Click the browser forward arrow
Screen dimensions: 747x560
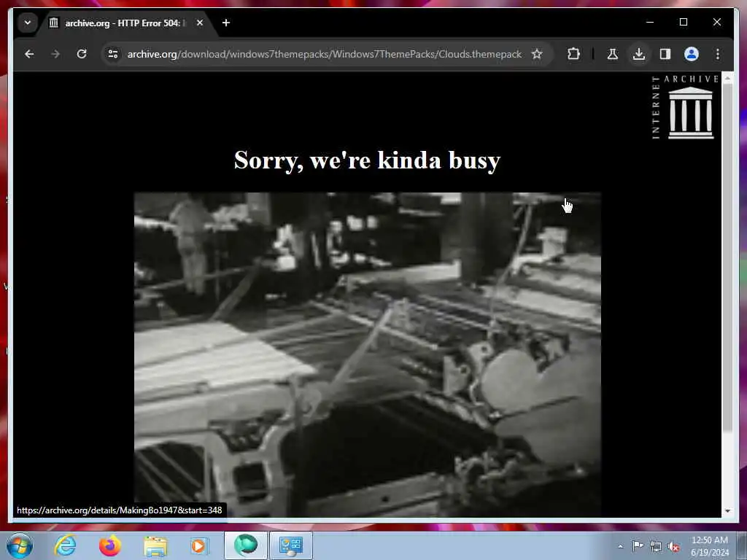click(x=55, y=54)
